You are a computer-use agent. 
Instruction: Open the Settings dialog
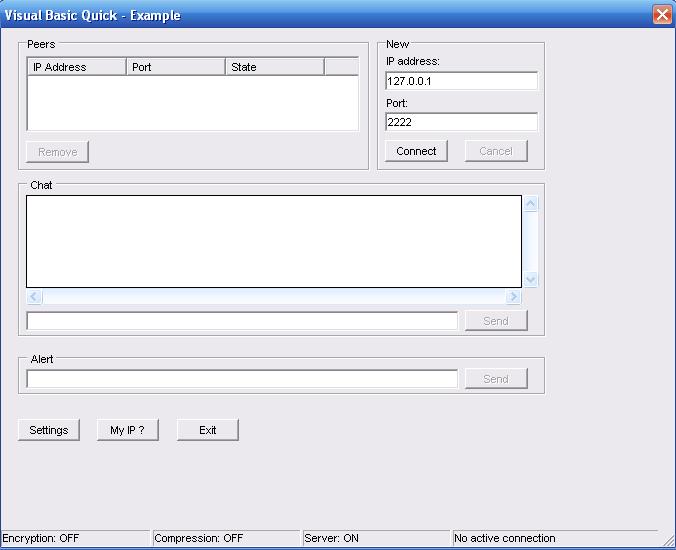click(x=48, y=430)
